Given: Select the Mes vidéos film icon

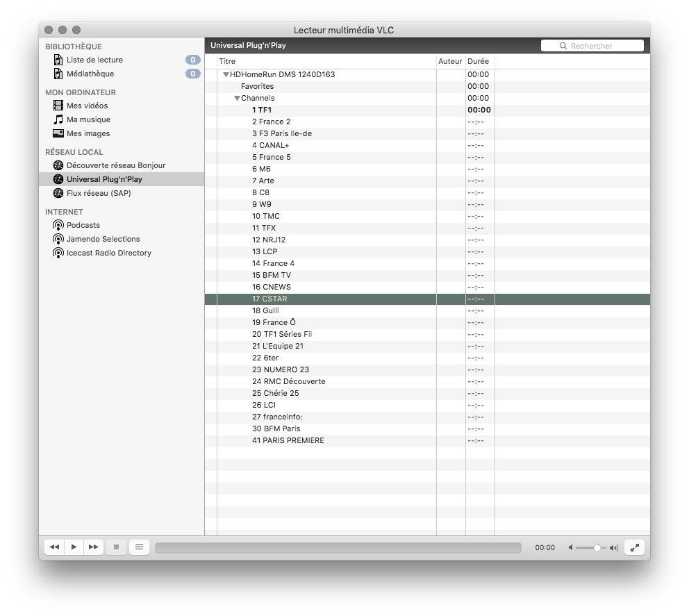Looking at the screenshot, I should [x=58, y=106].
